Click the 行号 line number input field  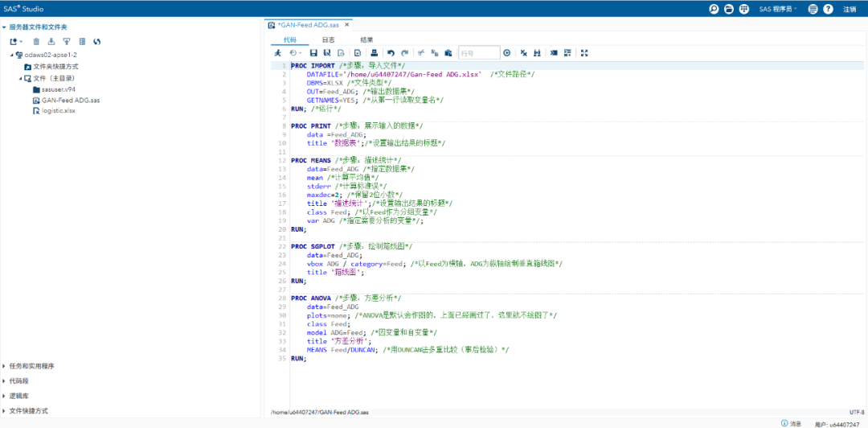[478, 53]
